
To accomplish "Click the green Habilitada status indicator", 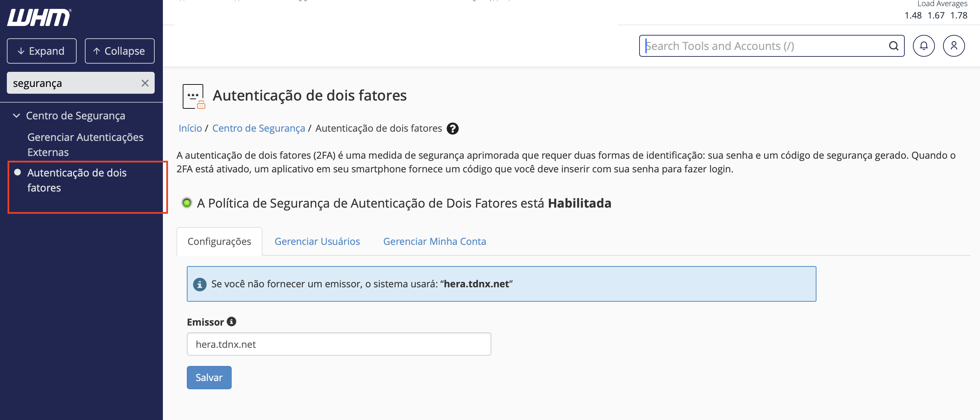I will pyautogui.click(x=186, y=203).
